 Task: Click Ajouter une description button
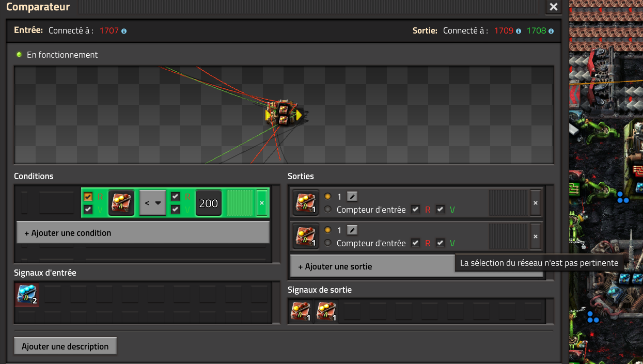click(65, 346)
